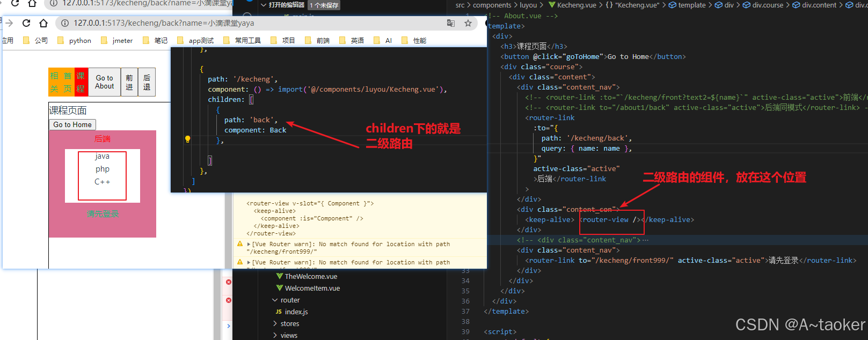The image size is (868, 340).
Task: Expand second Vue Router warn message
Action: (x=249, y=262)
